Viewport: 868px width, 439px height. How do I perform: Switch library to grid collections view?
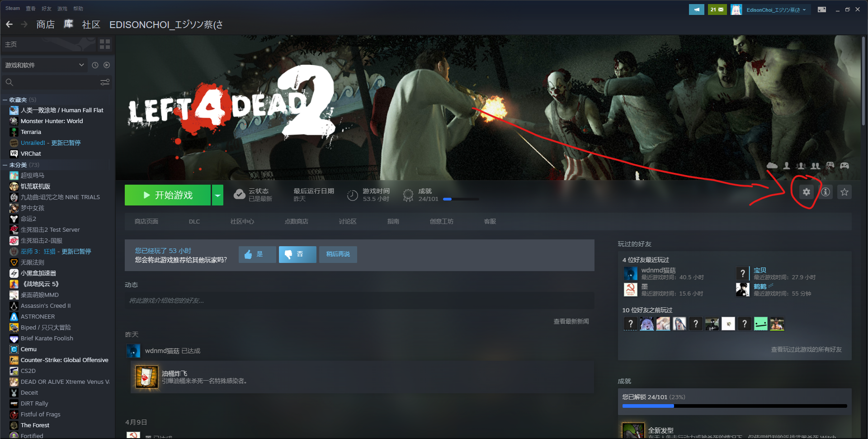105,44
